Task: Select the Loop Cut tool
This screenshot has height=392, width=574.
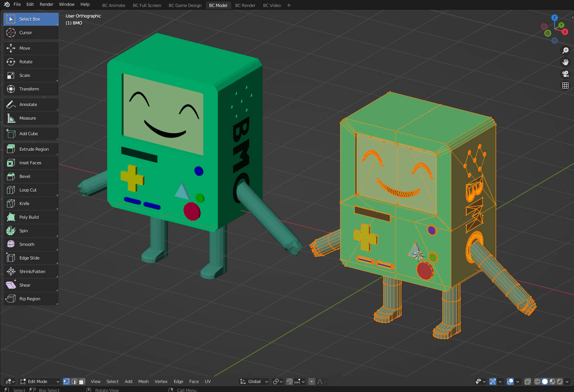Action: pyautogui.click(x=31, y=190)
